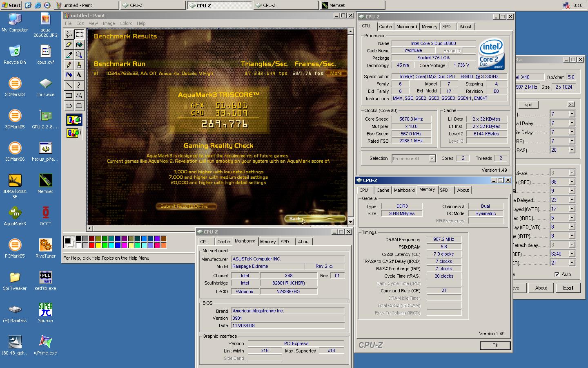
Task: Choose the Ellipse shape tool
Action: 69,106
